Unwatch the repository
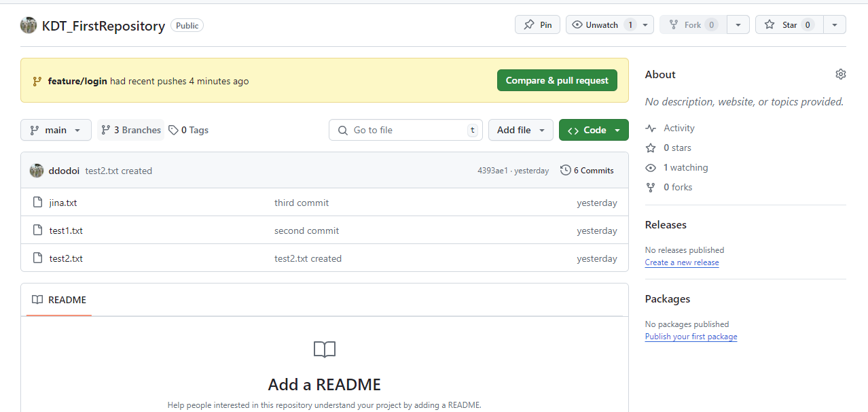The height and width of the screenshot is (412, 868). click(602, 24)
